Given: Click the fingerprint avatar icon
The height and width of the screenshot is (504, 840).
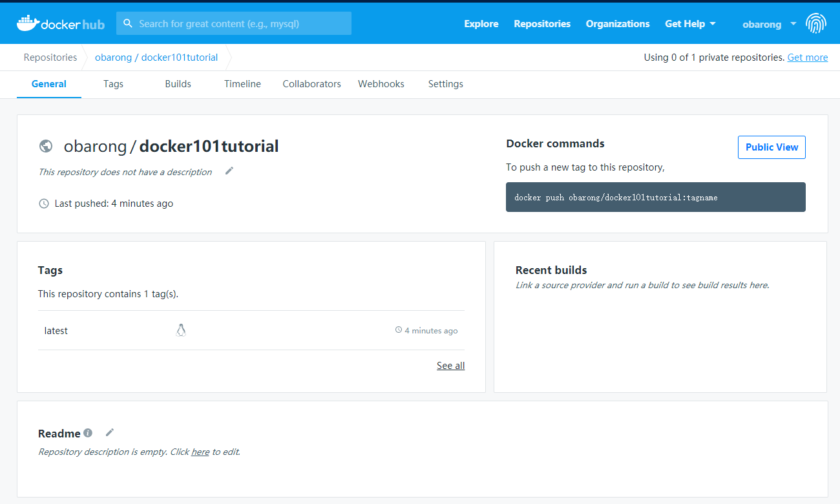Looking at the screenshot, I should tap(815, 24).
